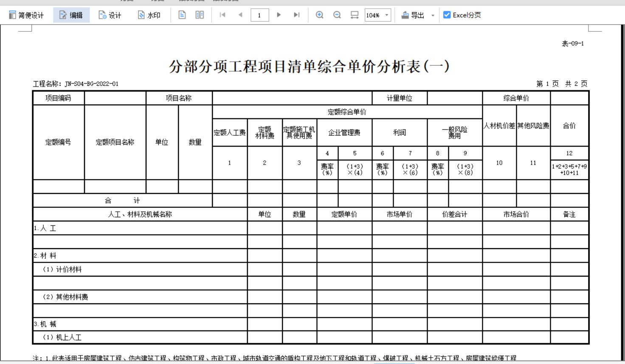Select the 人工、材料及机械名称 header

click(x=140, y=214)
